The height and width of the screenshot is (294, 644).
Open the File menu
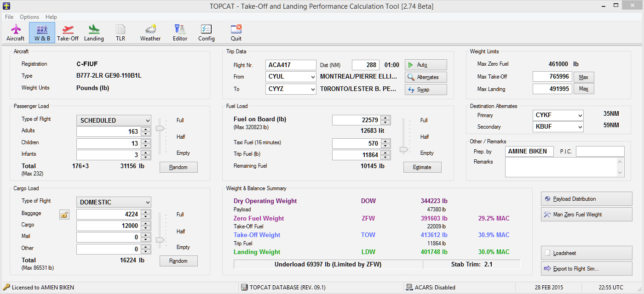pyautogui.click(x=9, y=17)
